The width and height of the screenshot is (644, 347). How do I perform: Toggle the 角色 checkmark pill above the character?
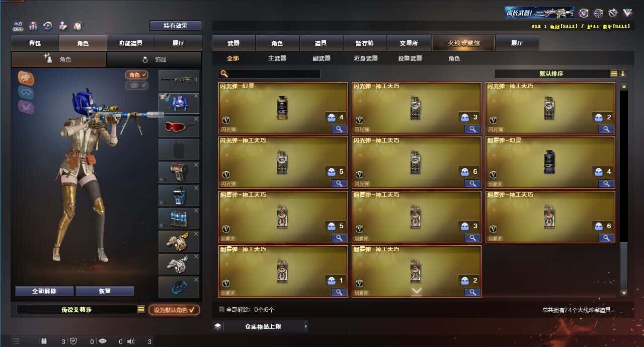click(137, 75)
